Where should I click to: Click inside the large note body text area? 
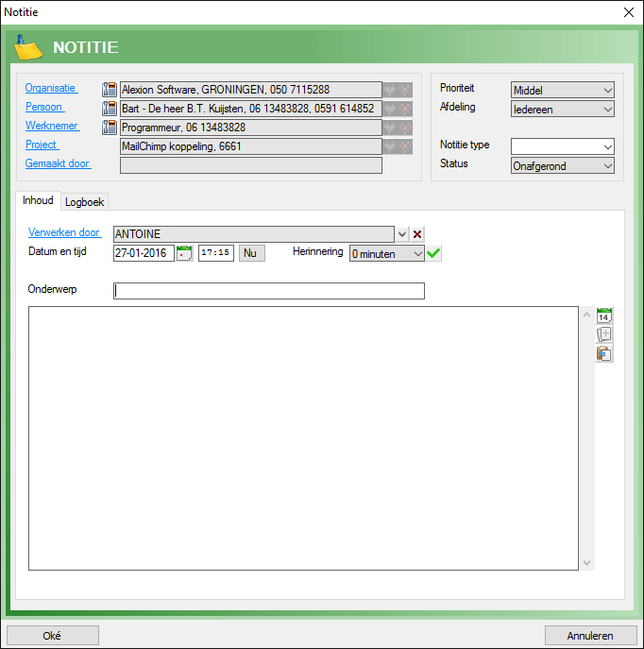tap(303, 438)
